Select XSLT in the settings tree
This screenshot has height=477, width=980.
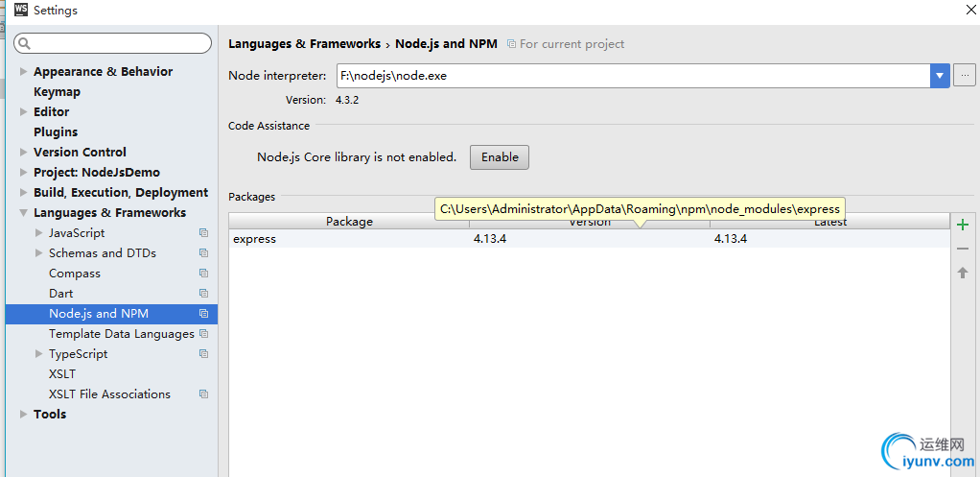coord(62,374)
